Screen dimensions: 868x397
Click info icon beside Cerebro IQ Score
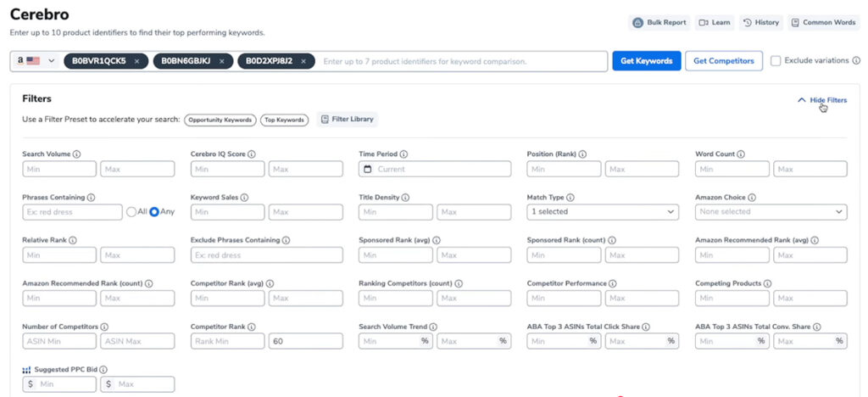tap(252, 154)
